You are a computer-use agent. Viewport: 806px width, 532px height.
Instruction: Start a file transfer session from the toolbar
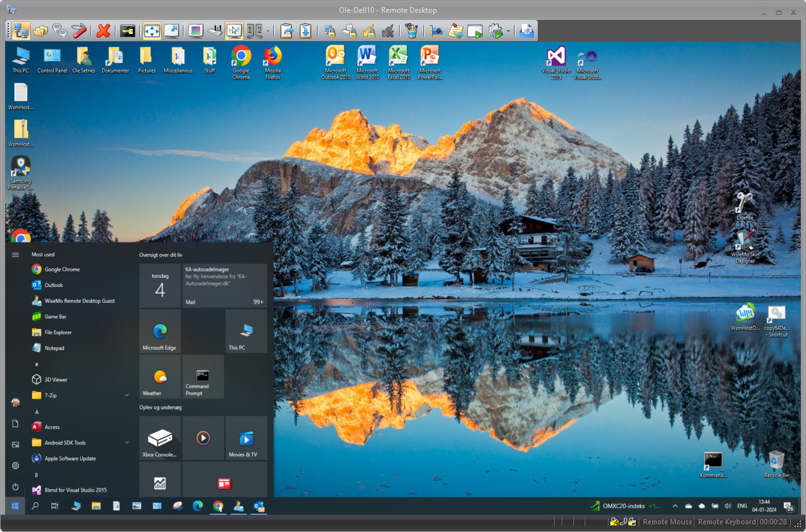40,30
